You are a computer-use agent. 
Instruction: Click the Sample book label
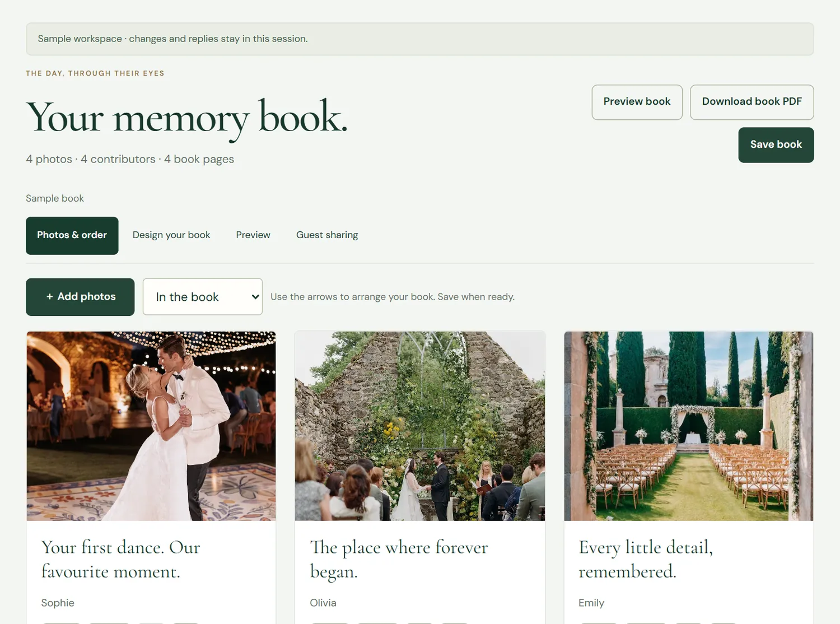click(x=55, y=198)
